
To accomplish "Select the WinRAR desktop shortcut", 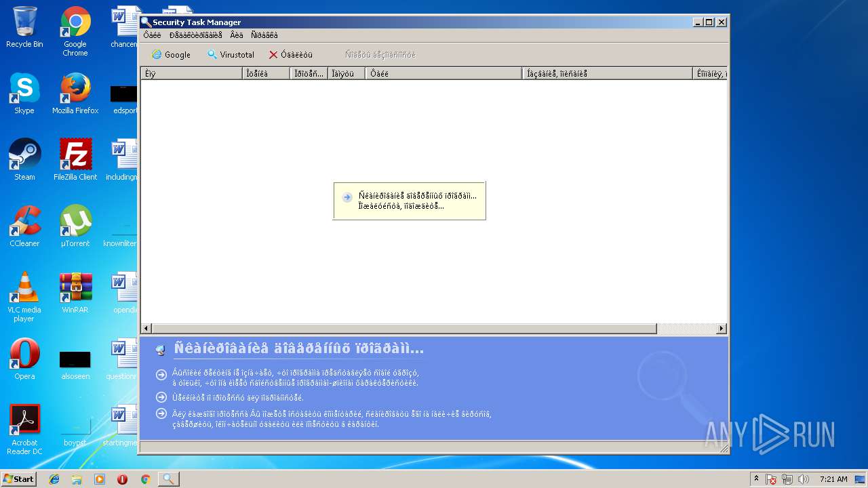I will 75,293.
